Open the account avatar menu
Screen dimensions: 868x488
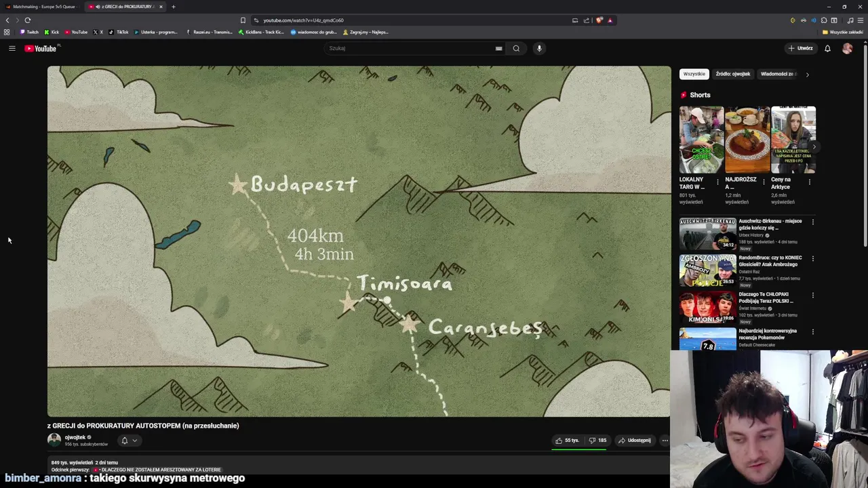tap(847, 48)
